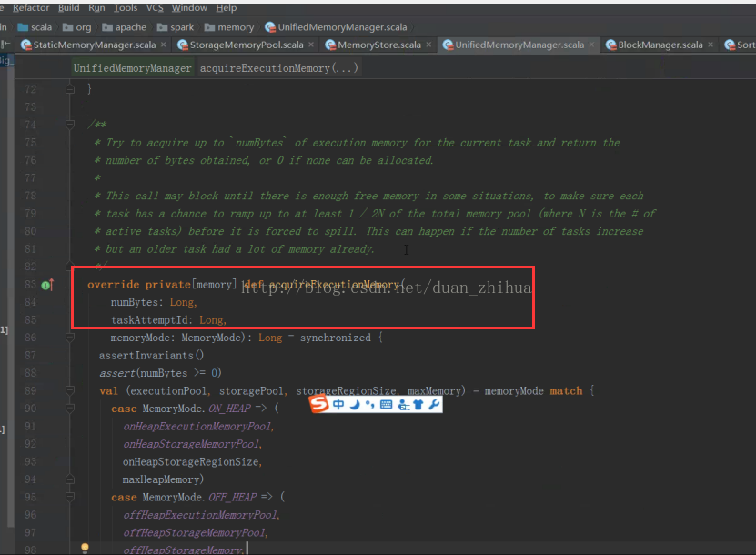Click the StaticMemoryManager.scala class file icon
This screenshot has height=555, width=756.
pyautogui.click(x=26, y=45)
